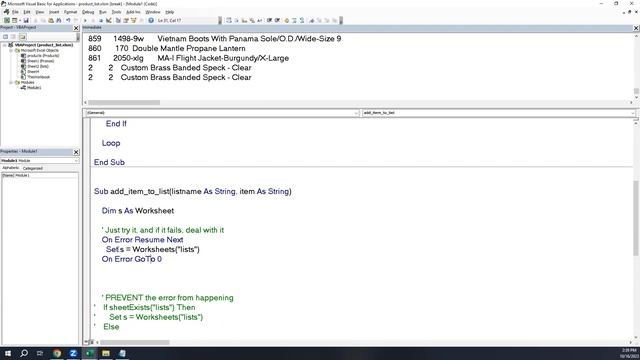Open the Insert UserForm dropdown arrow

[20, 20]
